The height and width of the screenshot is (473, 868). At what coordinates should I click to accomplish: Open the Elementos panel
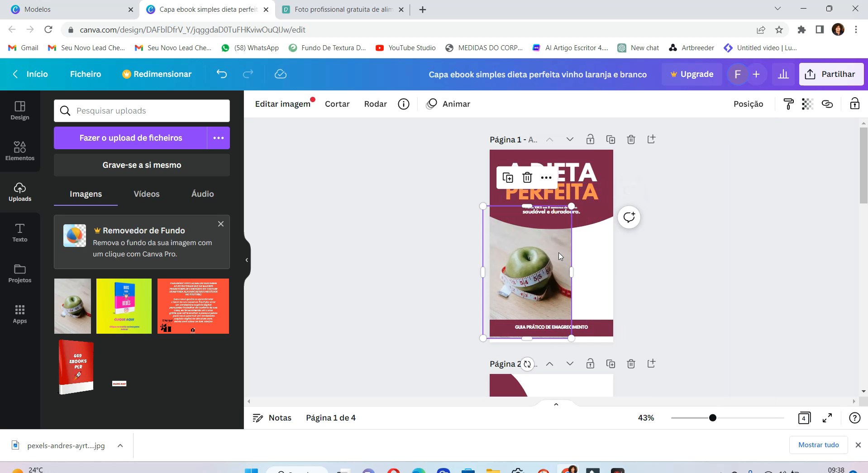[19, 151]
